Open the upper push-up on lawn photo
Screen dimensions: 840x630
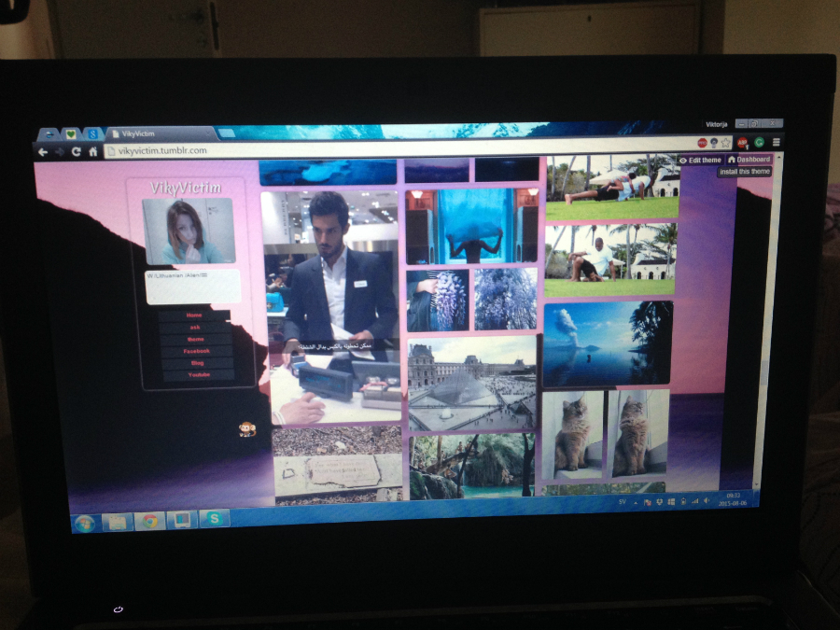click(612, 187)
